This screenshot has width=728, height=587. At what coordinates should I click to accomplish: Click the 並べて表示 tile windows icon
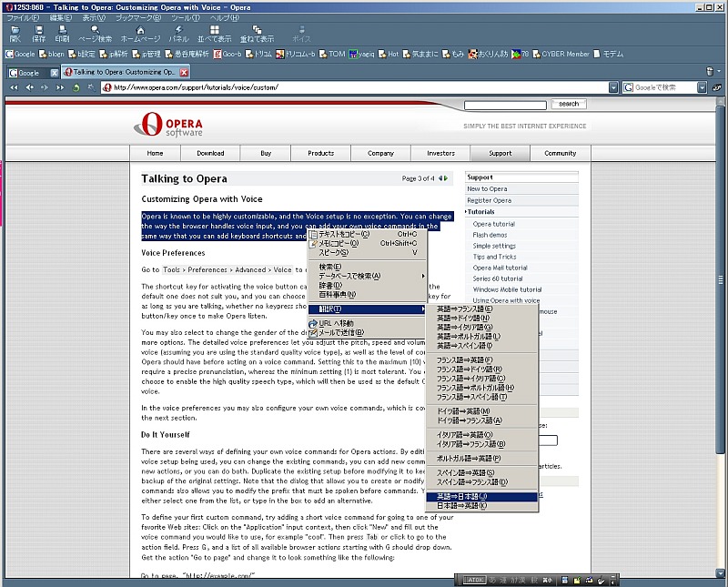tap(214, 34)
